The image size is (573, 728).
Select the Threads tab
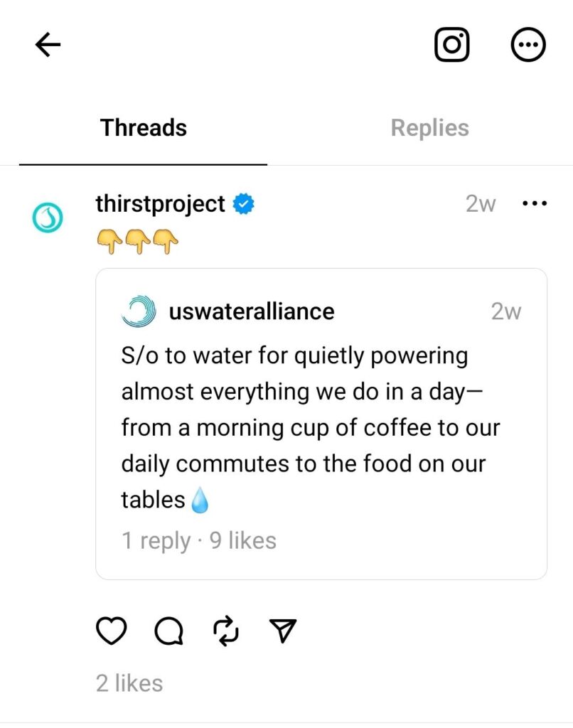coord(143,128)
